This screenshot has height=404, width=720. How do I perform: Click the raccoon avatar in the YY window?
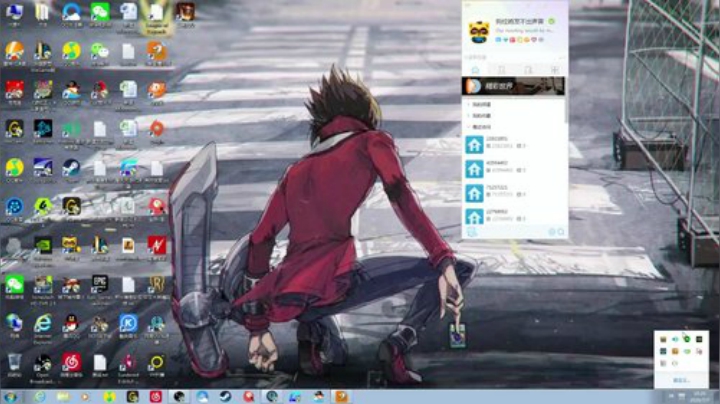pyautogui.click(x=479, y=32)
